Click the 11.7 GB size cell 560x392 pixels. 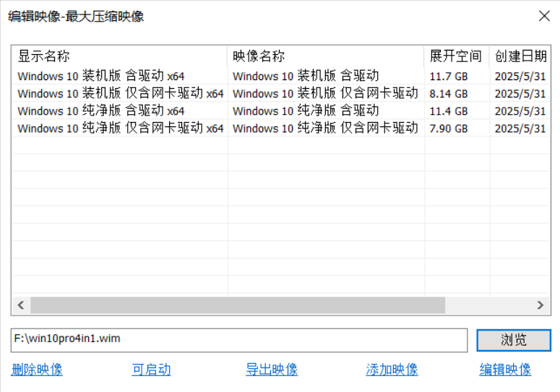point(449,77)
